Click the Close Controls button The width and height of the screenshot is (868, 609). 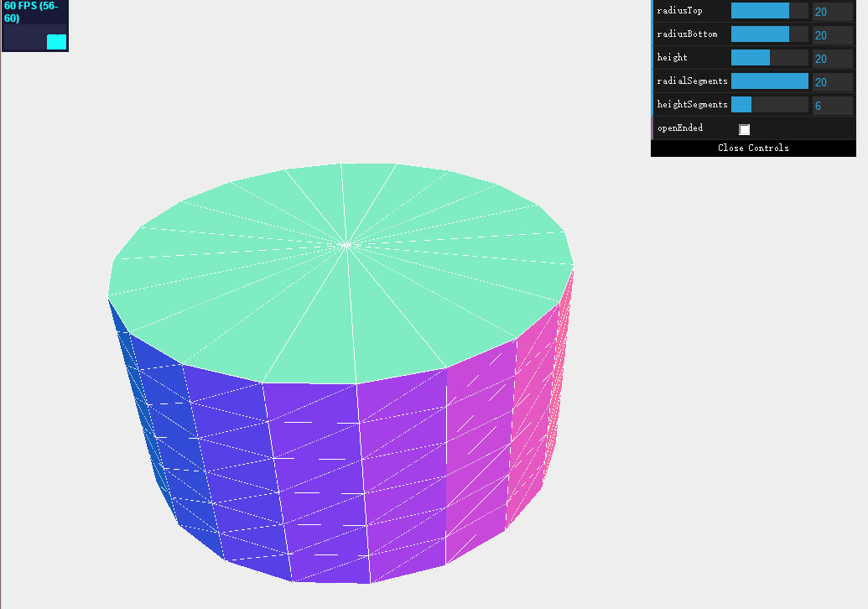[753, 148]
